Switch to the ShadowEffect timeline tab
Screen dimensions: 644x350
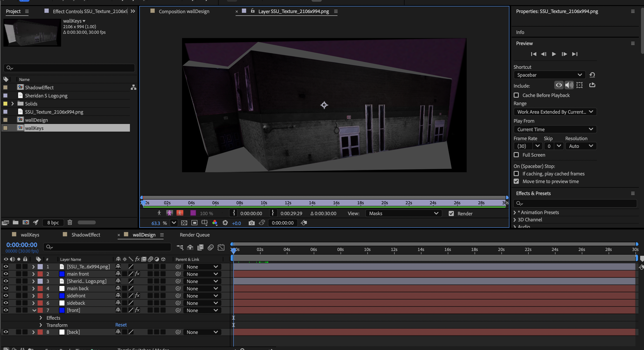click(85, 235)
